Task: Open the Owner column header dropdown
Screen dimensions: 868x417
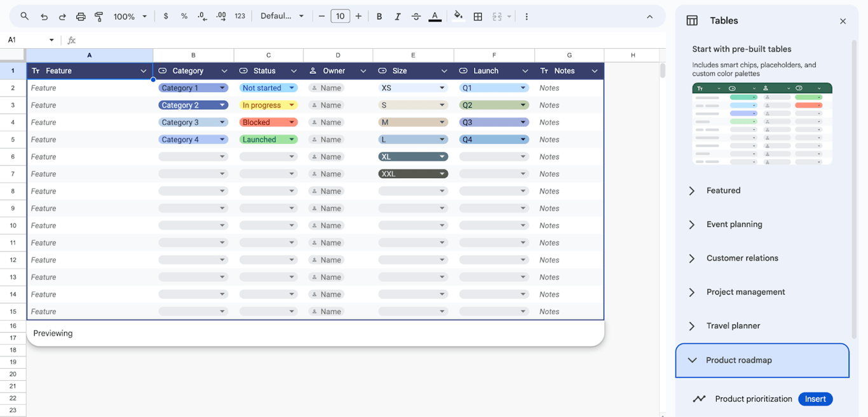Action: (363, 71)
